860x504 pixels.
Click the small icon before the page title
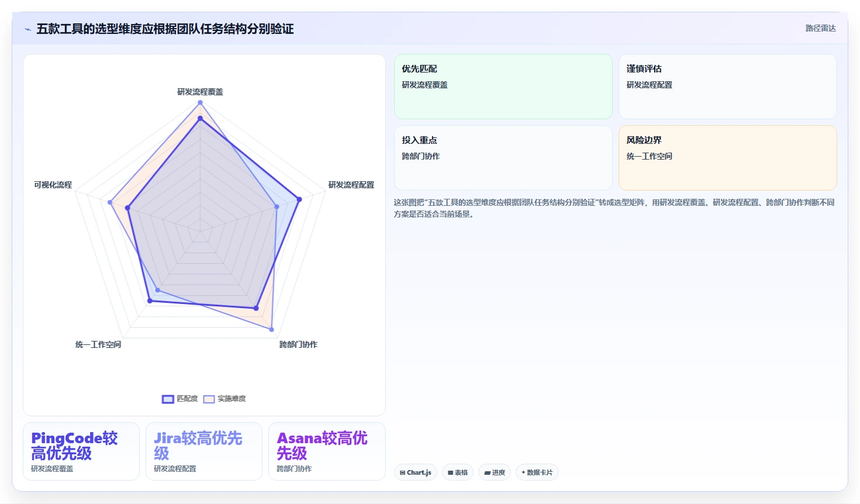pyautogui.click(x=27, y=29)
